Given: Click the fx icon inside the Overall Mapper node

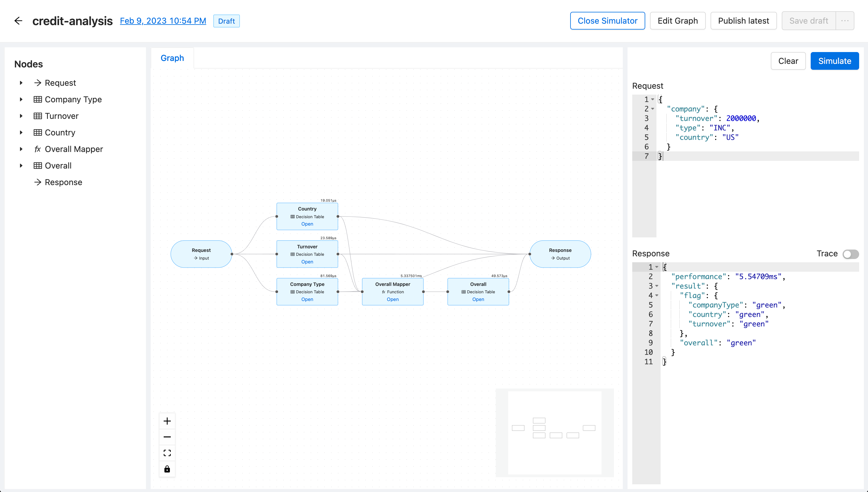Looking at the screenshot, I should 383,292.
